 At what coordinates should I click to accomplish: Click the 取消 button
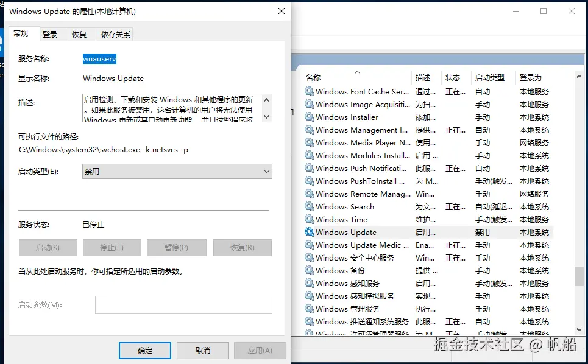(x=203, y=351)
